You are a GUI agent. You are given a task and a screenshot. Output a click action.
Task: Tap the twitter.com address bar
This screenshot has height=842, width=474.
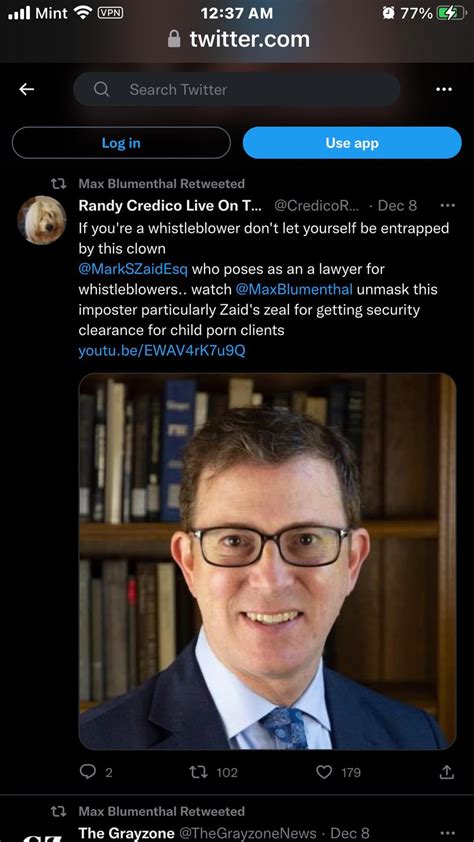(x=238, y=39)
